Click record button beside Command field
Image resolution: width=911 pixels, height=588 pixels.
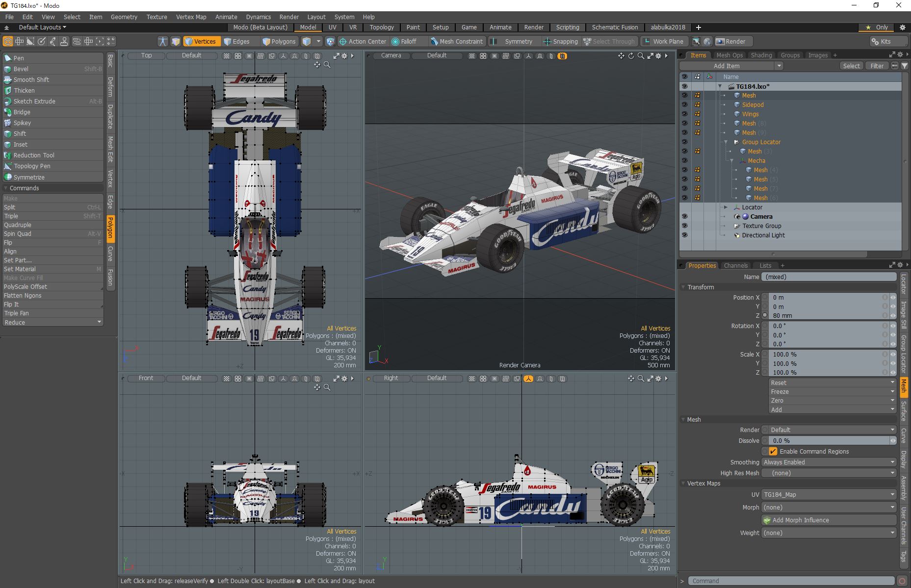(x=902, y=581)
